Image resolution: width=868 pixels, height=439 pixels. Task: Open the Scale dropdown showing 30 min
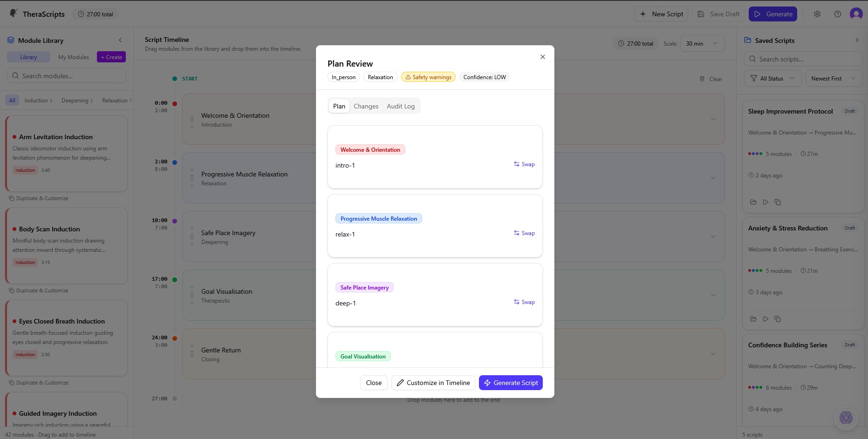[x=702, y=43]
